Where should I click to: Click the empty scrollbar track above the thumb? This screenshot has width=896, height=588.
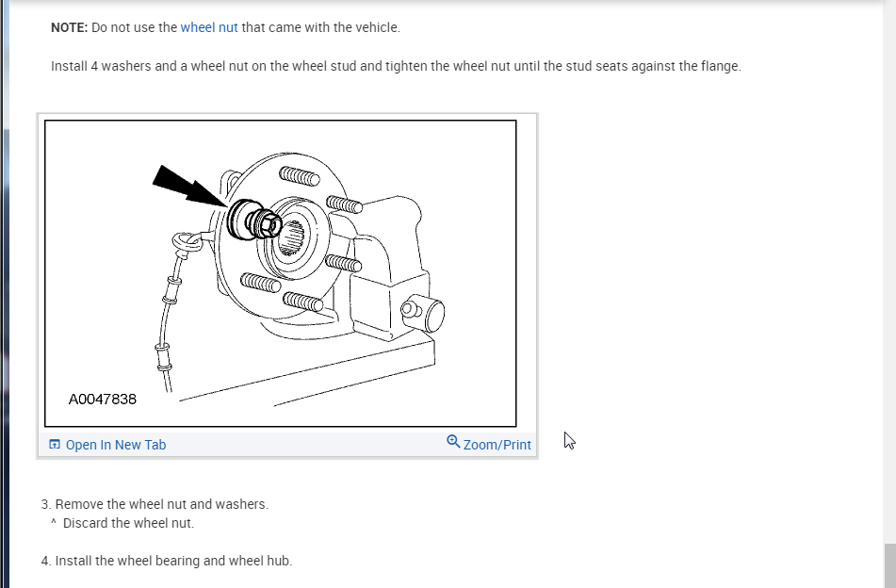(x=889, y=271)
